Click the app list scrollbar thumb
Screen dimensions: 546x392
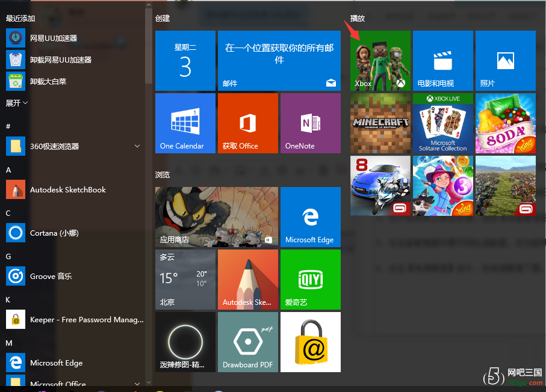tap(149, 46)
